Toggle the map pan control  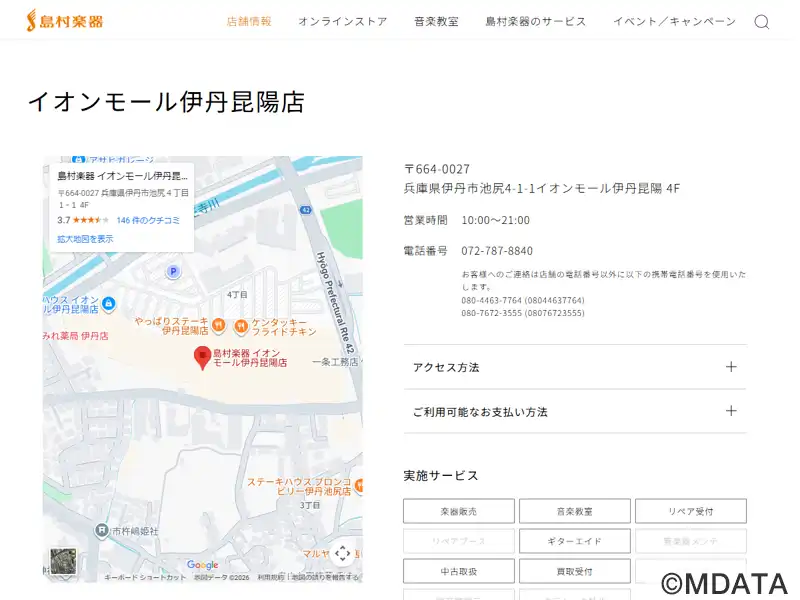[342, 553]
